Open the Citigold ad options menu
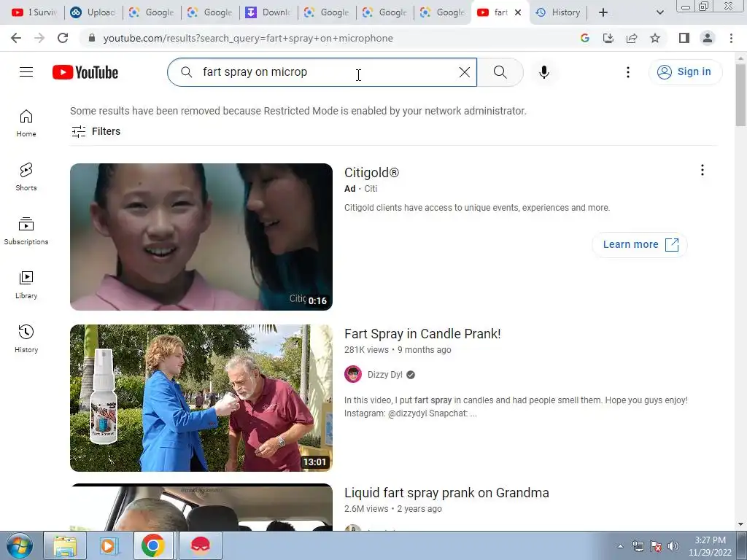 (703, 170)
